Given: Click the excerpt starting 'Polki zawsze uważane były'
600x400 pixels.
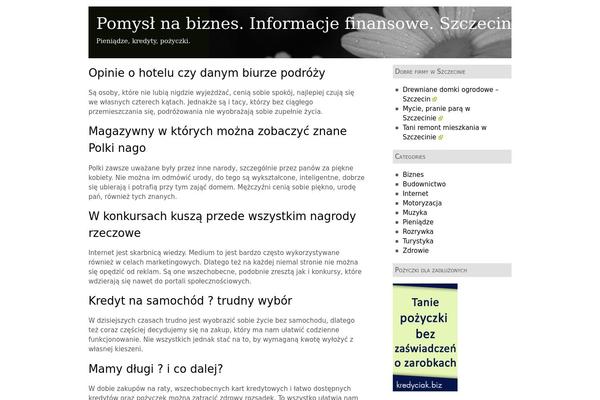Looking at the screenshot, I should pyautogui.click(x=226, y=182).
